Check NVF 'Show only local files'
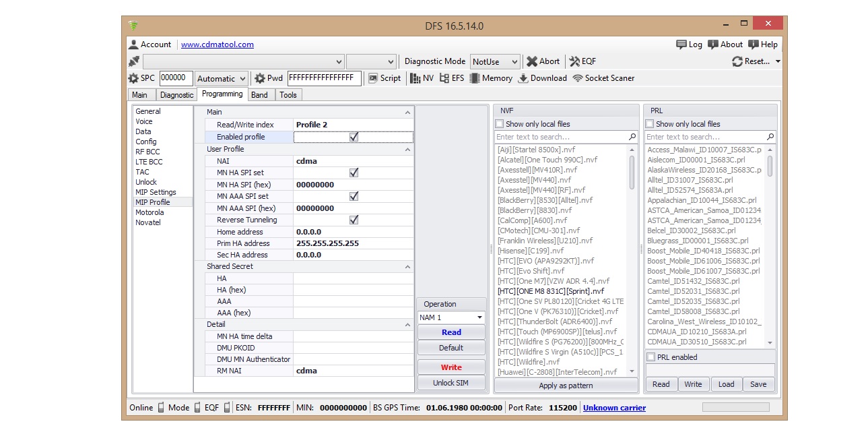This screenshot has height=430, width=868. [500, 124]
